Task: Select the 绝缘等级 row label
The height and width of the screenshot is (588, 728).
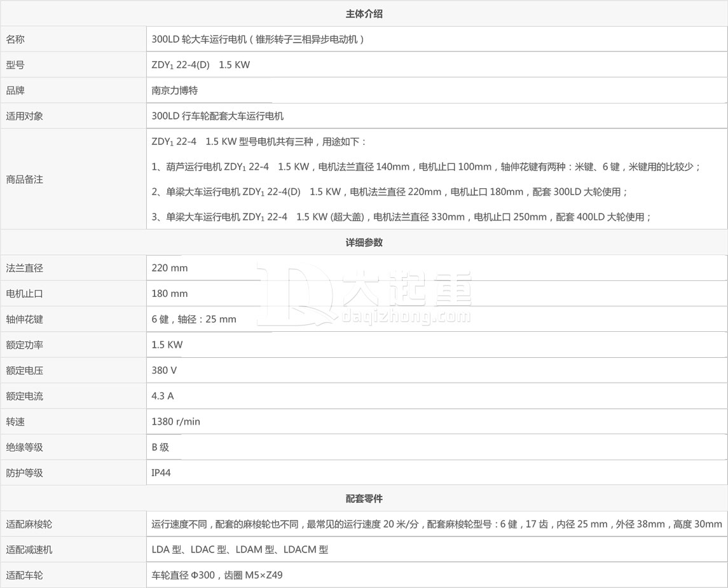Action: click(x=25, y=448)
